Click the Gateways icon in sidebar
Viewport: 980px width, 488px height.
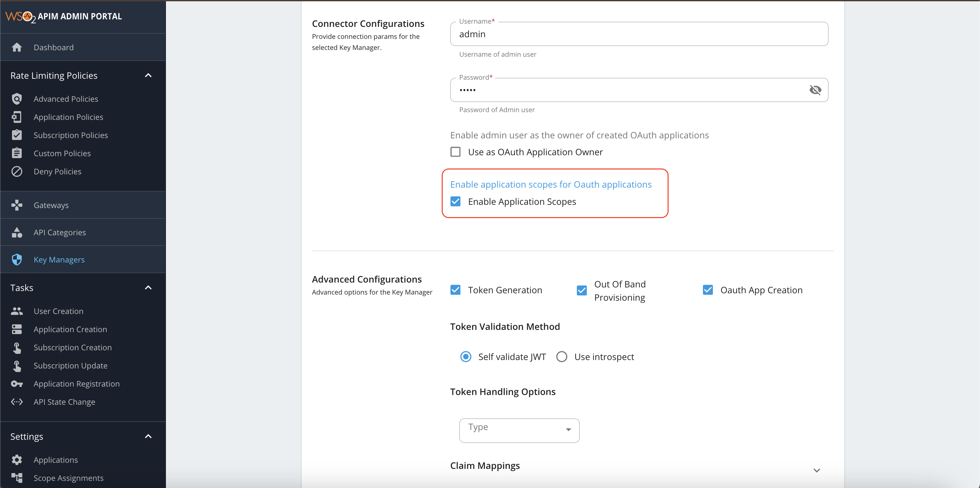point(17,205)
